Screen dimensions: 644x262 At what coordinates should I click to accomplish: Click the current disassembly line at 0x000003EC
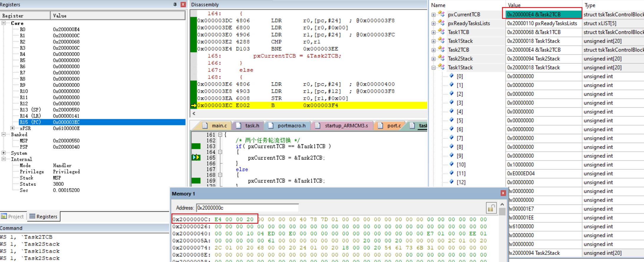[312, 105]
